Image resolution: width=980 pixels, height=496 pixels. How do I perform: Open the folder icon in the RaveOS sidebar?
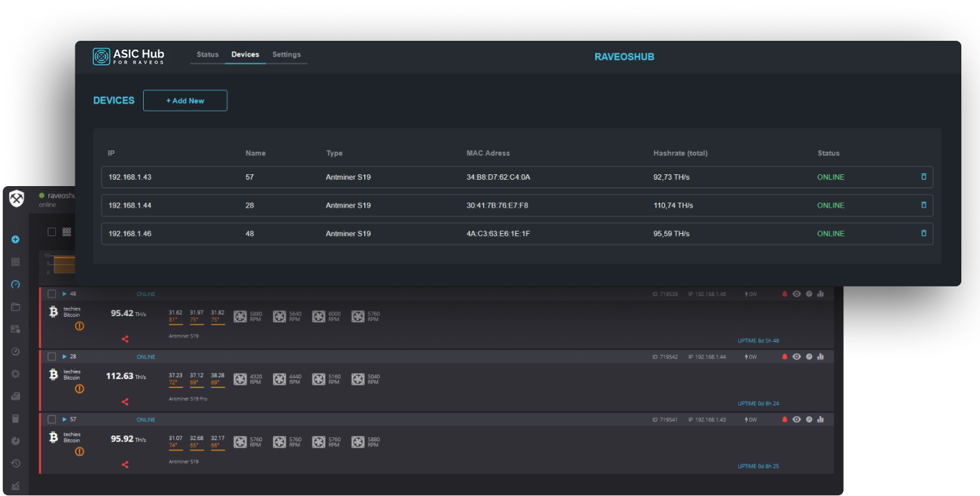(x=16, y=306)
